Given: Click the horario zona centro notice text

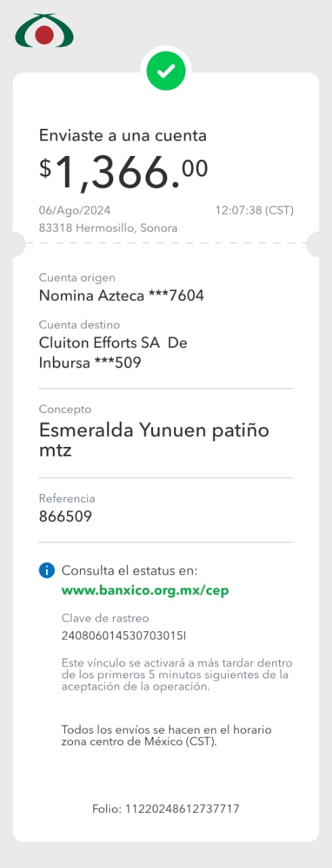Looking at the screenshot, I should tap(167, 735).
